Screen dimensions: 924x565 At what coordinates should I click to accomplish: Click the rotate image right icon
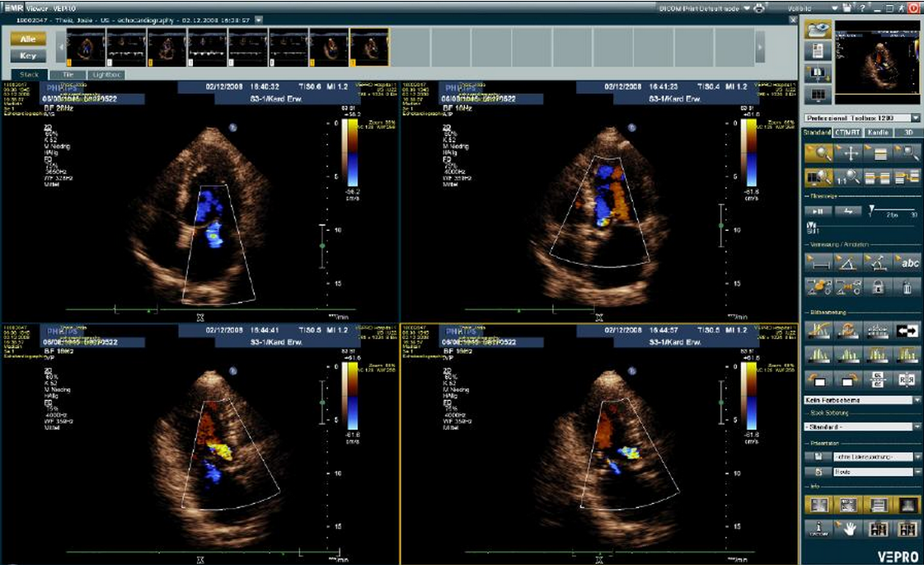(x=848, y=379)
